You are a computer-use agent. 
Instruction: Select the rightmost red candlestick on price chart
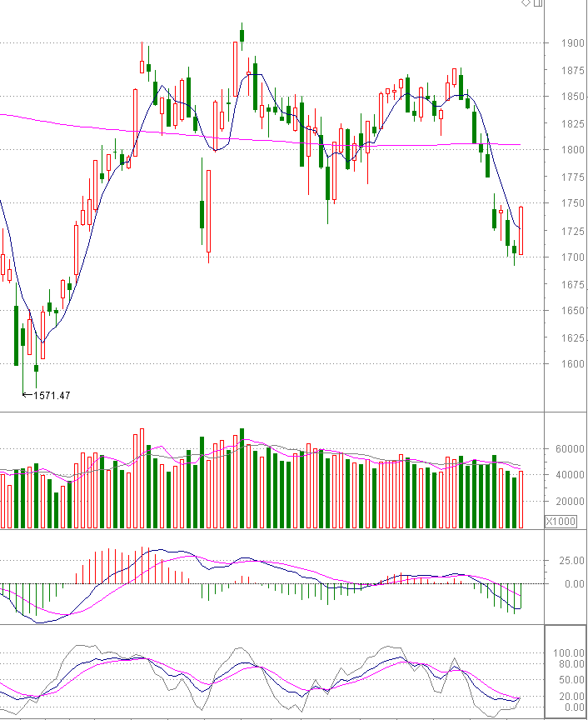(x=521, y=230)
